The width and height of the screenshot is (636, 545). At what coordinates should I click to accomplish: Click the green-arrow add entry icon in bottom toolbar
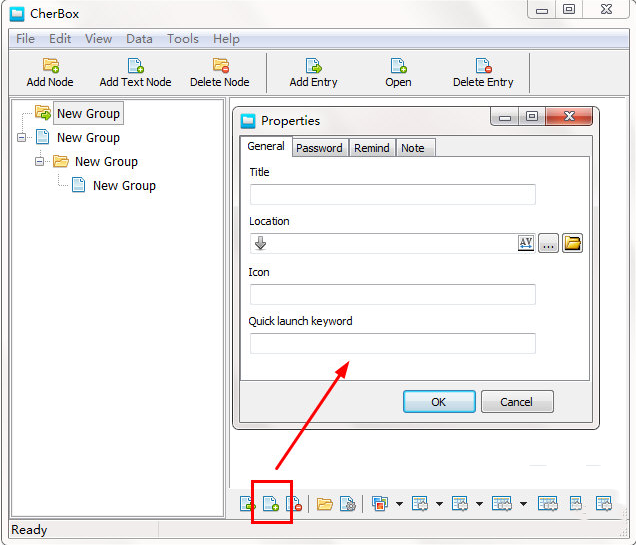coord(247,504)
